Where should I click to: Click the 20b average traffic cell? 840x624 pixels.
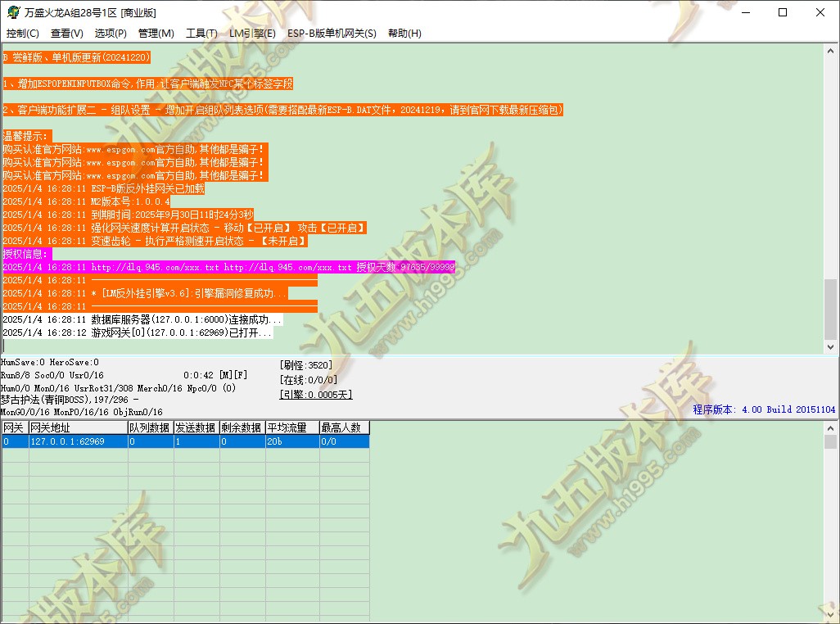[x=292, y=441]
